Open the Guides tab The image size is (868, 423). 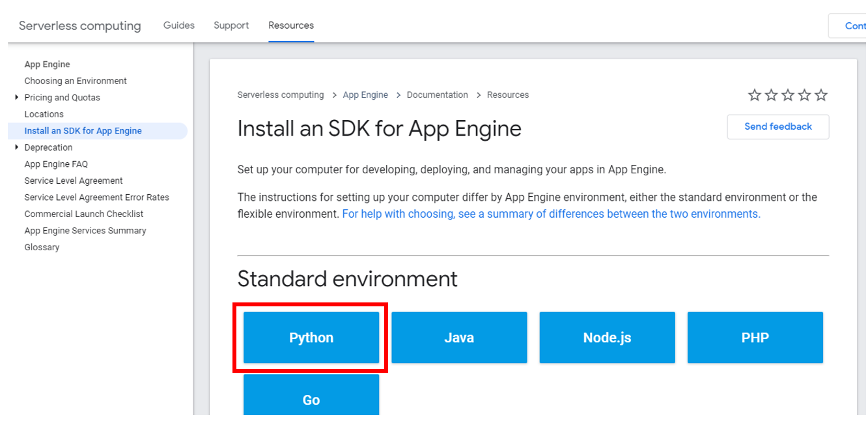pos(179,25)
